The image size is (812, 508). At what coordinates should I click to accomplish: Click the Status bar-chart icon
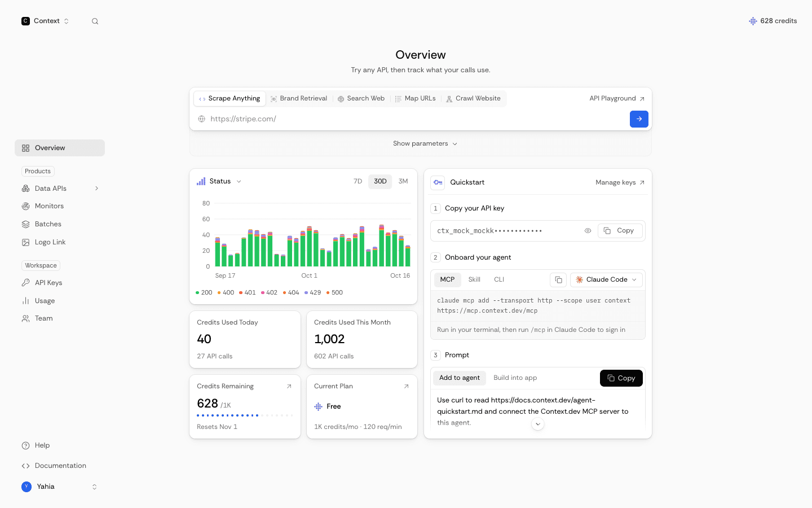pyautogui.click(x=201, y=181)
